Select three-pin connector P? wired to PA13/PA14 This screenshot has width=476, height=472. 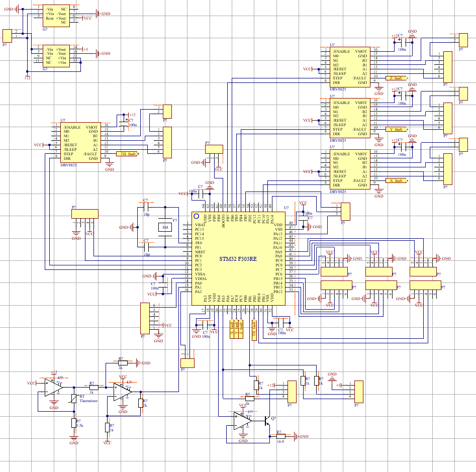pyautogui.click(x=345, y=211)
